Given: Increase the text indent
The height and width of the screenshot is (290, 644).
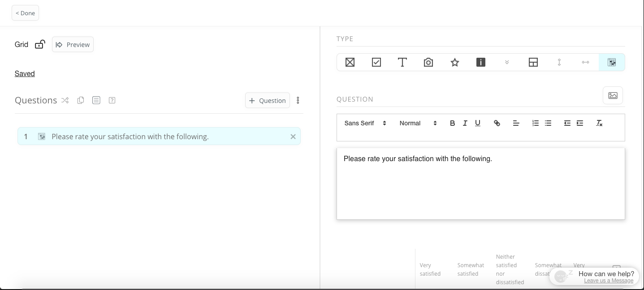Looking at the screenshot, I should (580, 123).
